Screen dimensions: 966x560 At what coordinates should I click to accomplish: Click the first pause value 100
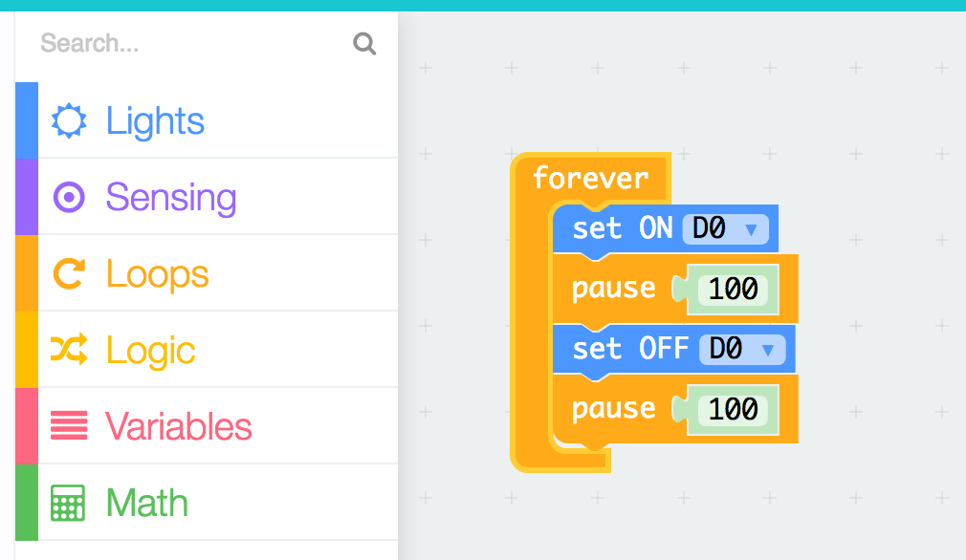(x=734, y=289)
